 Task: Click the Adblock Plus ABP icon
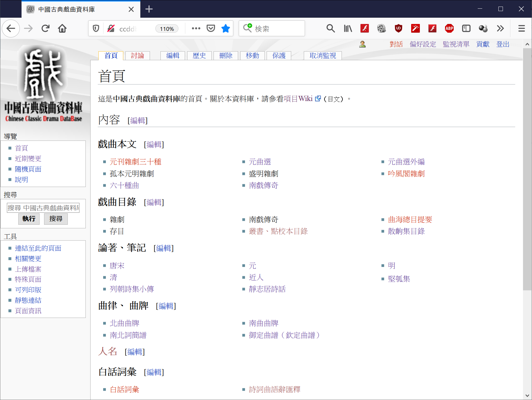pyautogui.click(x=449, y=28)
